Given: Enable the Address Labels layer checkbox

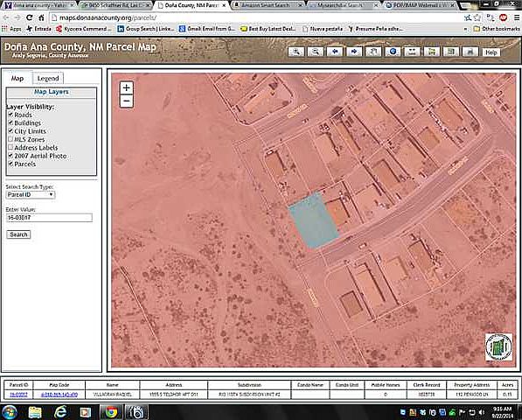Looking at the screenshot, I should pyautogui.click(x=10, y=147).
